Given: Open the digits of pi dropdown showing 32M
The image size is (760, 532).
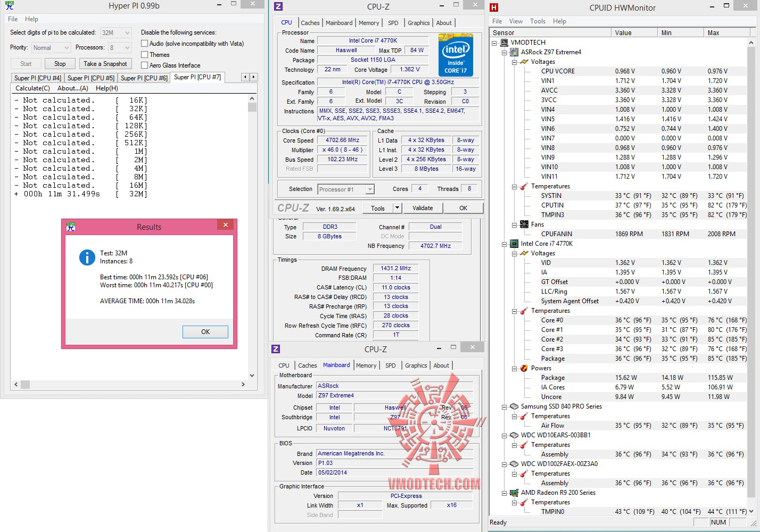Looking at the screenshot, I should (115, 32).
